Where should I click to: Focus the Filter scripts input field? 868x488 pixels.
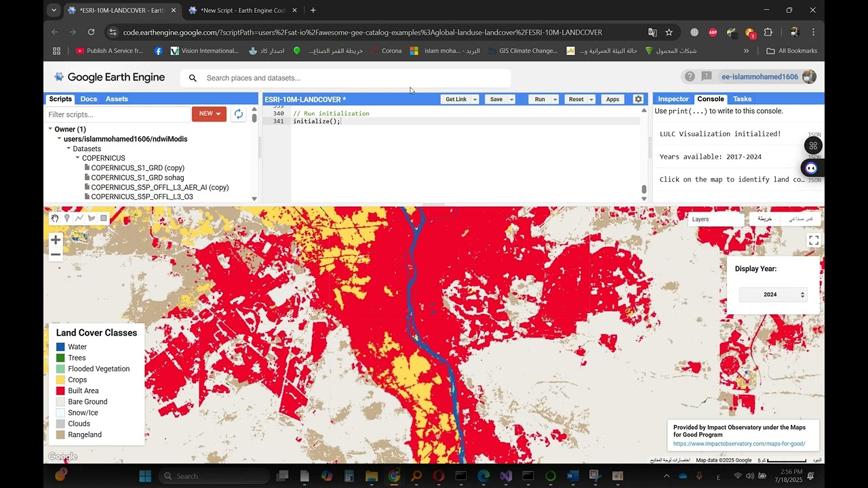pos(119,115)
